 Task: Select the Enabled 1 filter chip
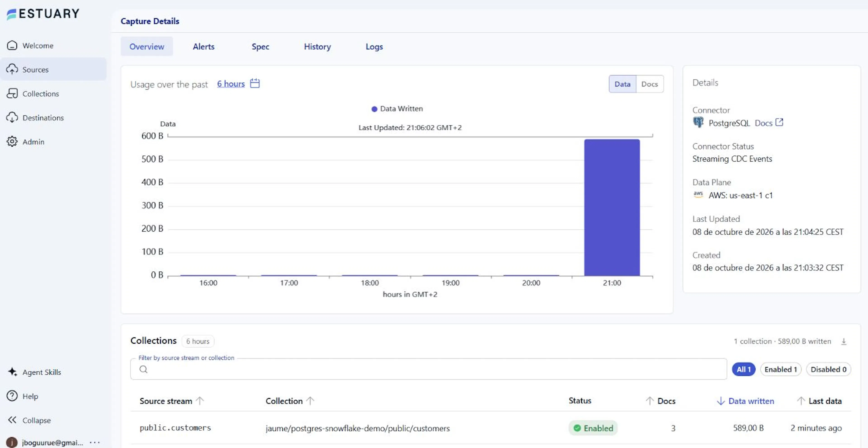[x=781, y=370]
